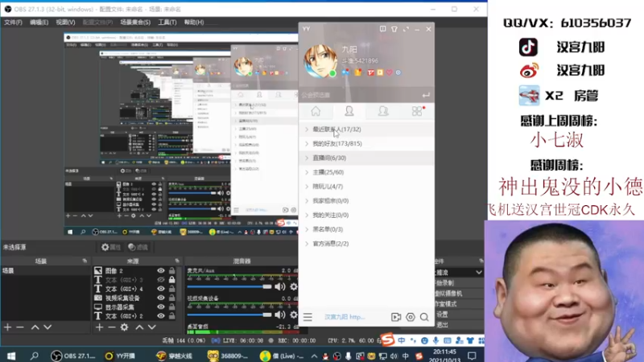Toggle visibility of 视频采集设备 source

tap(160, 298)
